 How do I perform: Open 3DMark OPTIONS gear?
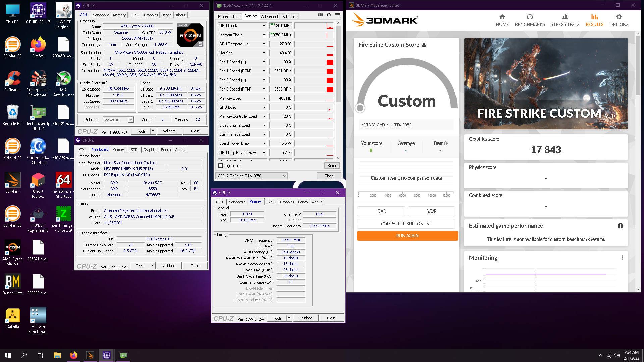point(619,20)
